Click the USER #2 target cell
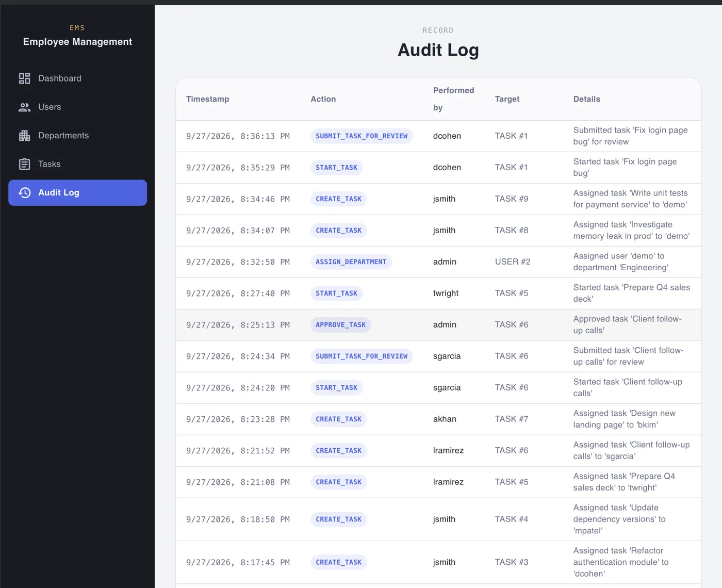This screenshot has width=722, height=588. click(513, 262)
